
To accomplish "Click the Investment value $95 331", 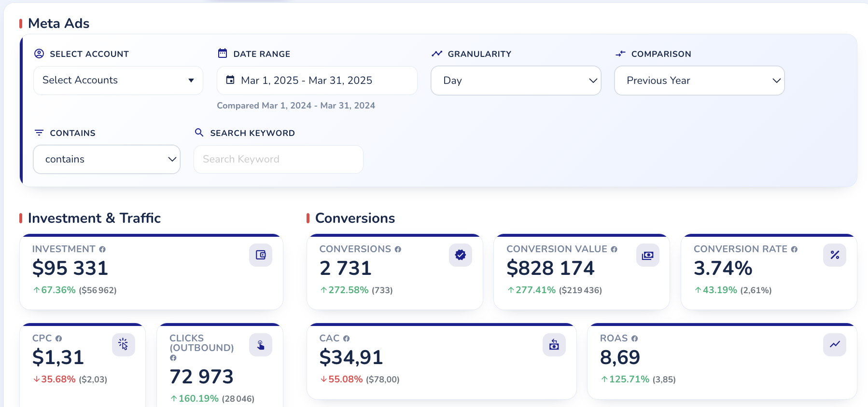I will (x=70, y=268).
